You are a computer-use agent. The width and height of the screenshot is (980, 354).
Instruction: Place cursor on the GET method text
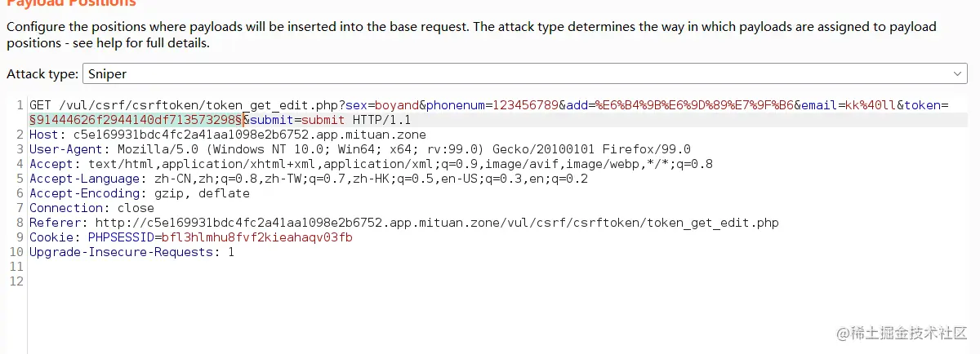pos(39,105)
